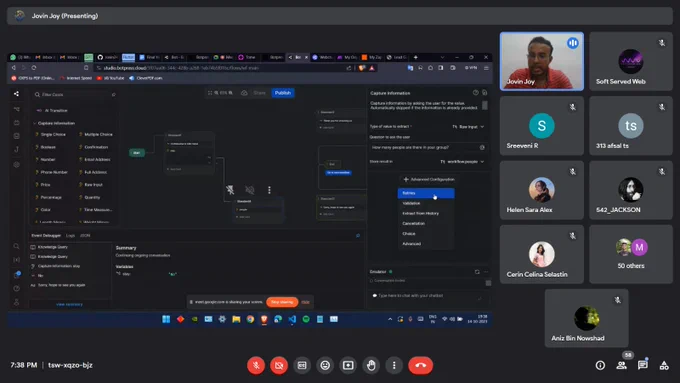Click the question to ask the user field
This screenshot has height=383, width=680.
tap(428, 147)
